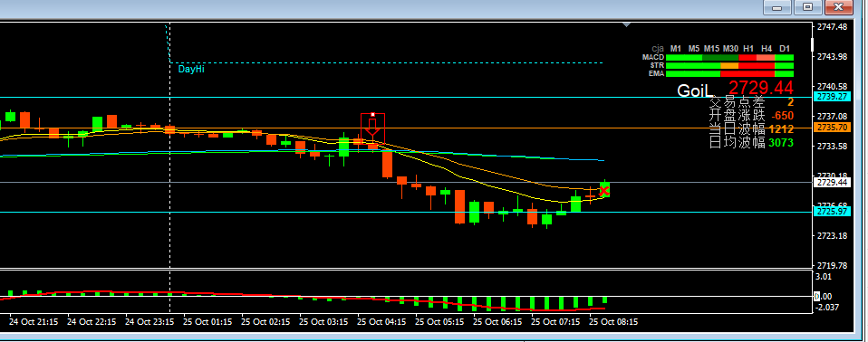Click the white price scale slider handle
This screenshot has width=868, height=342.
(x=812, y=44)
